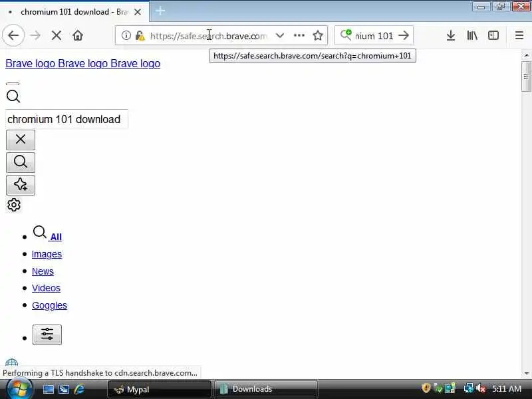Screen dimensions: 532x399
Task: Close the chromium 101 download tab
Action: tap(138, 12)
